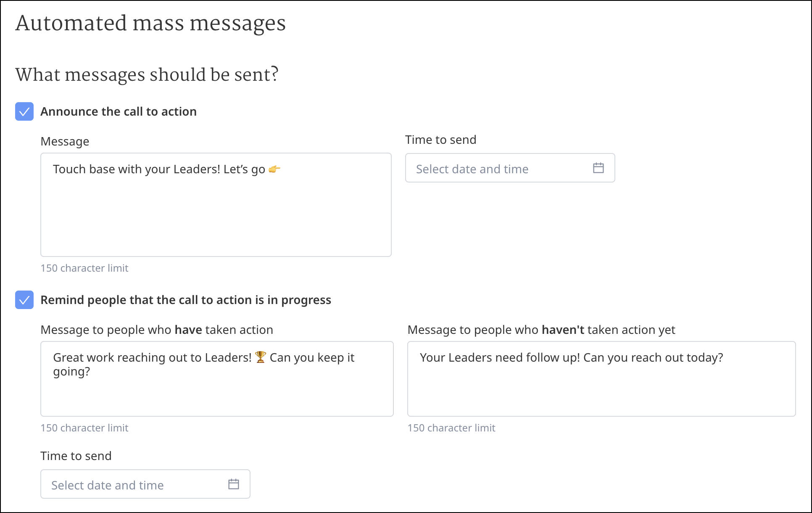The image size is (812, 513).
Task: Open the reminder Select date and time picker
Action: click(x=134, y=484)
